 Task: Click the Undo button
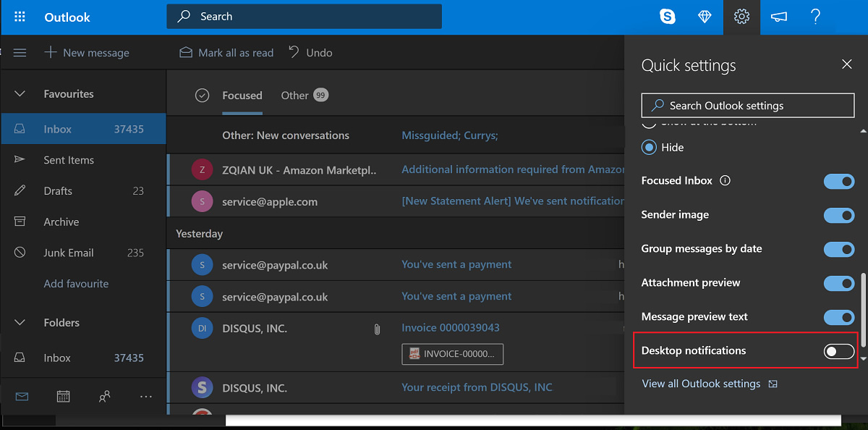pyautogui.click(x=310, y=52)
